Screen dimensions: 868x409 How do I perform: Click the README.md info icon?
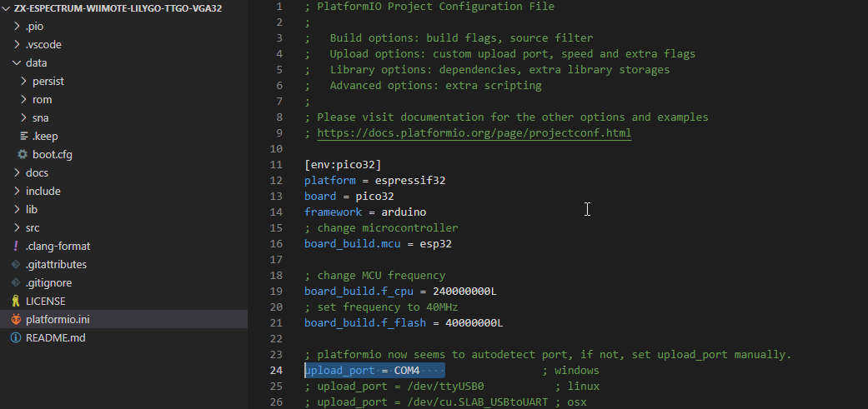[16, 337]
